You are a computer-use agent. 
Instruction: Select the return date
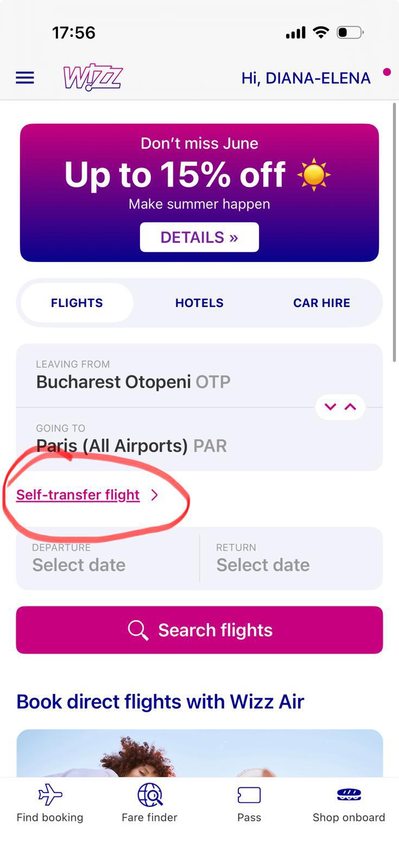pos(292,558)
